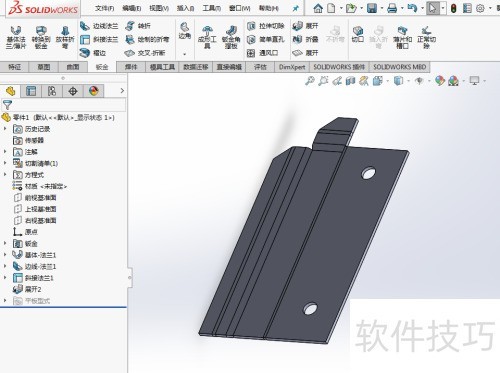Switch to the Features (特征) ribbon tab
The image size is (500, 373).
(x=15, y=67)
